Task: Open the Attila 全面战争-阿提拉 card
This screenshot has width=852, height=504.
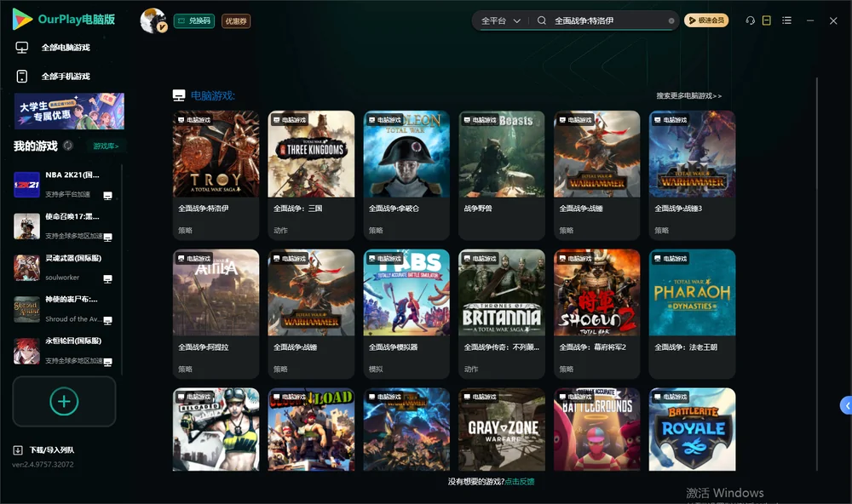Action: point(216,314)
